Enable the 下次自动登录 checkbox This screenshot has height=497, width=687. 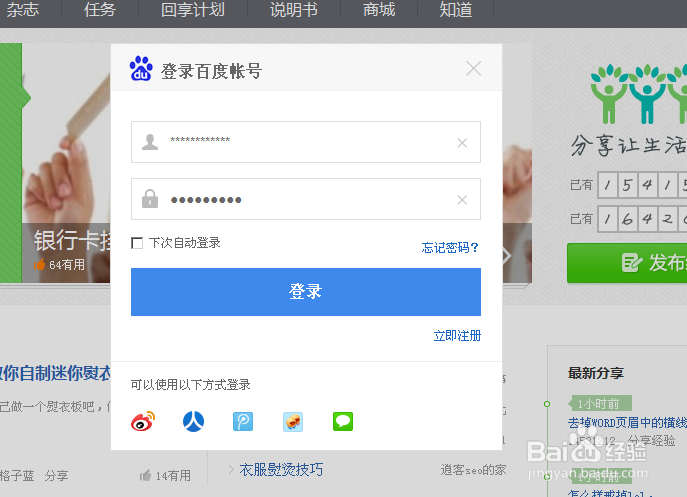[x=137, y=243]
